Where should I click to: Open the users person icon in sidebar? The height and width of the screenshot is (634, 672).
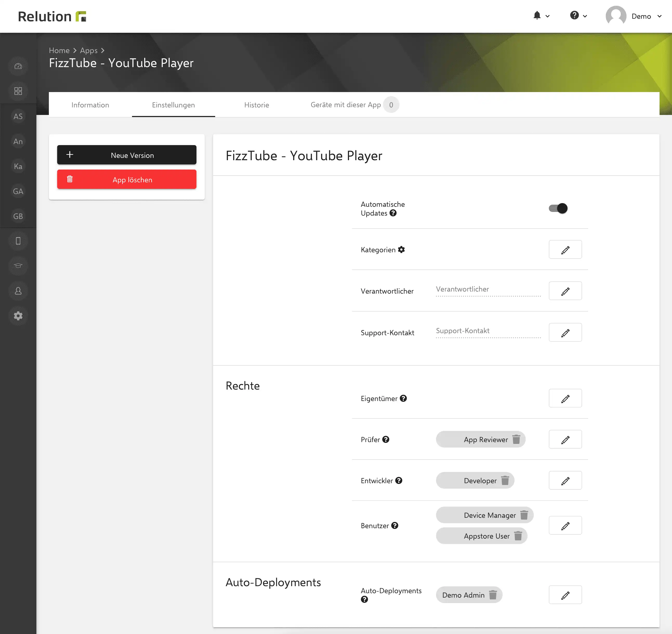(18, 291)
